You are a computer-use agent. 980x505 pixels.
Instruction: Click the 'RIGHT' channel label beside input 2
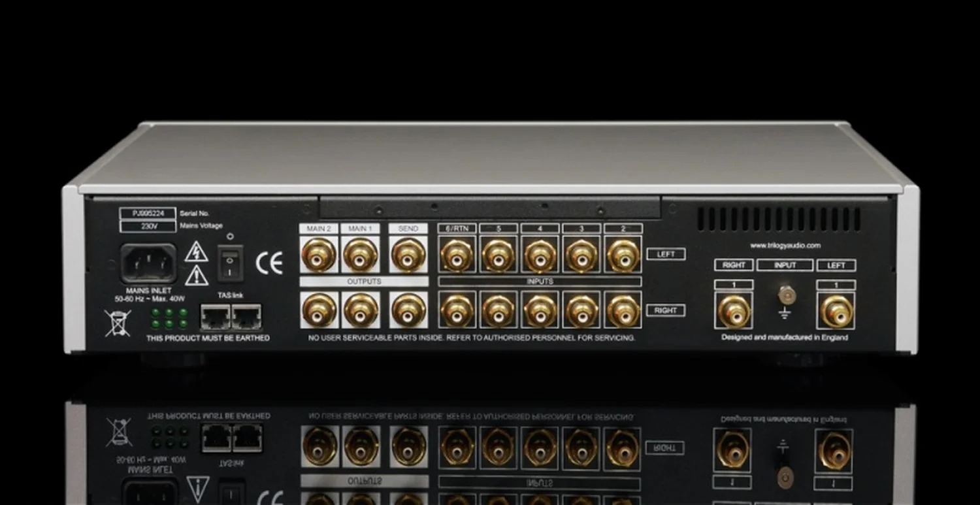666,310
